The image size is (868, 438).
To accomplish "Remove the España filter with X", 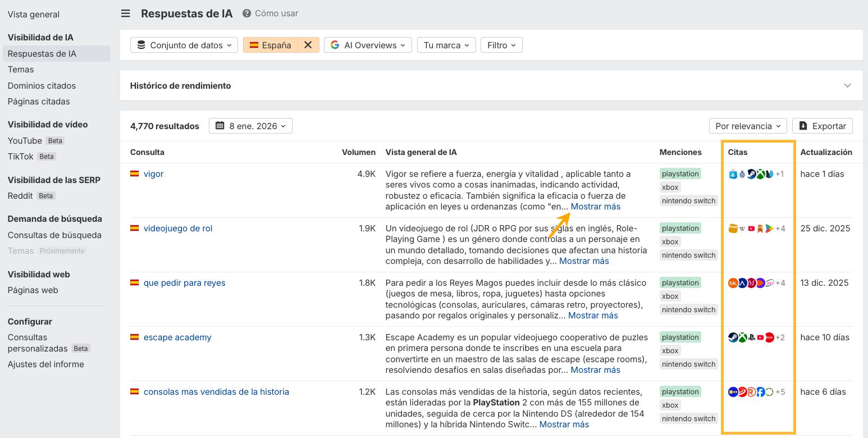I will tap(308, 45).
